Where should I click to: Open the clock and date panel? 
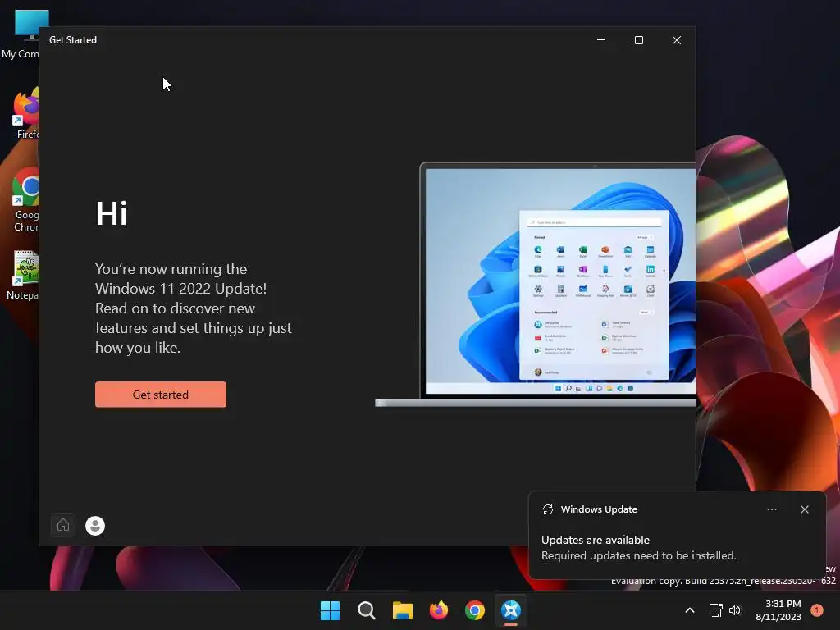tap(778, 610)
